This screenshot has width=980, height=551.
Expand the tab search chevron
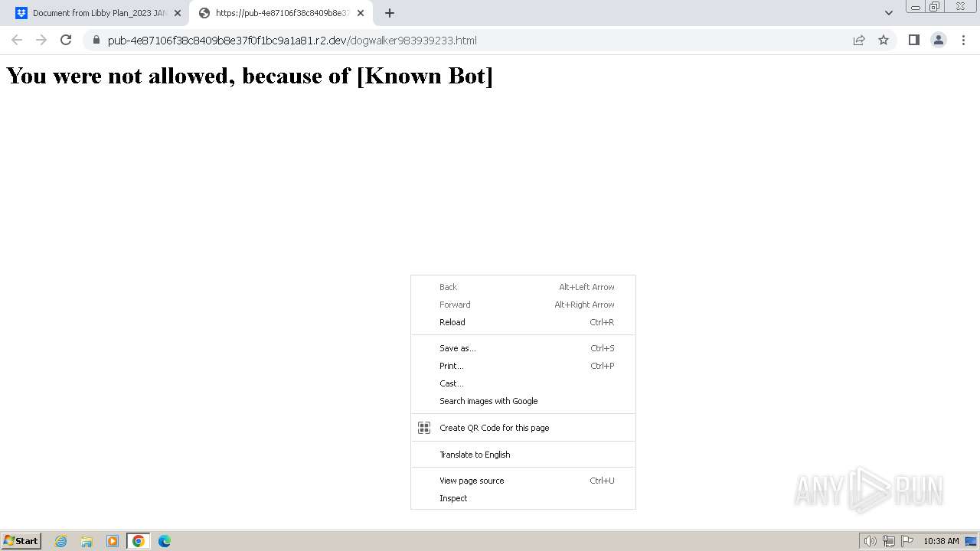tap(888, 13)
